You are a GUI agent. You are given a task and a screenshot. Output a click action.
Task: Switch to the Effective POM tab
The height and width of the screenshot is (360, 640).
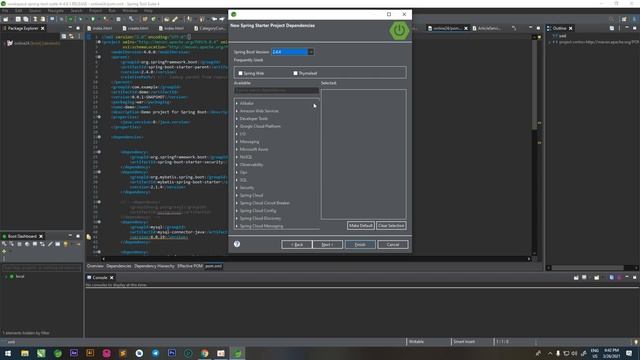point(190,266)
